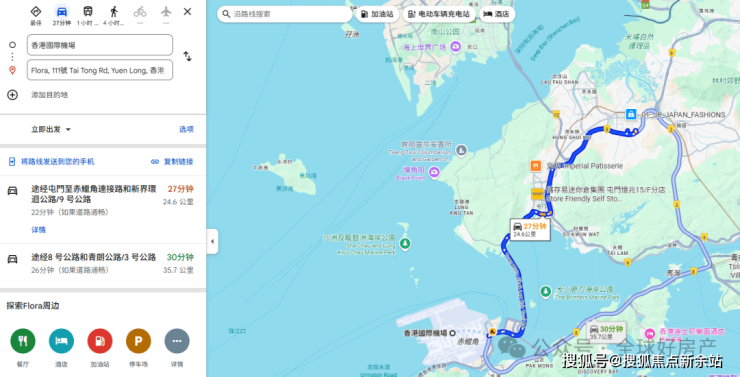
Task: Click the 沿路线搜索 search field
Action: [285, 14]
